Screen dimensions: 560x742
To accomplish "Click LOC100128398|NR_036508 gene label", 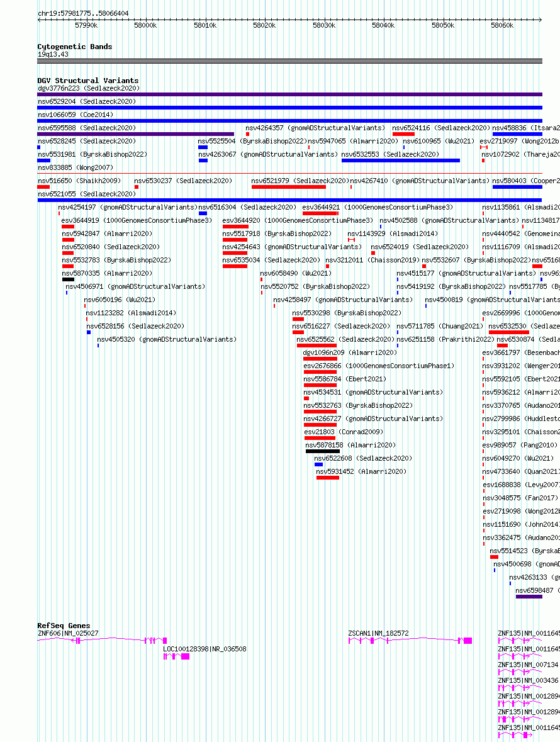I will 204,649.
